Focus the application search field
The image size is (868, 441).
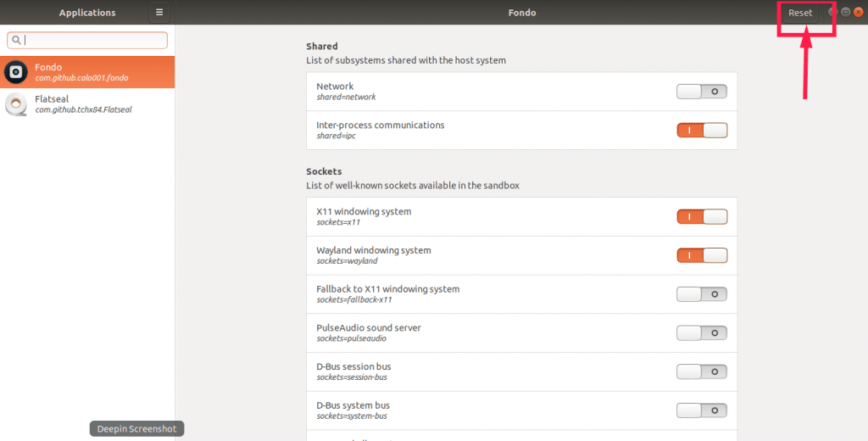[x=87, y=40]
